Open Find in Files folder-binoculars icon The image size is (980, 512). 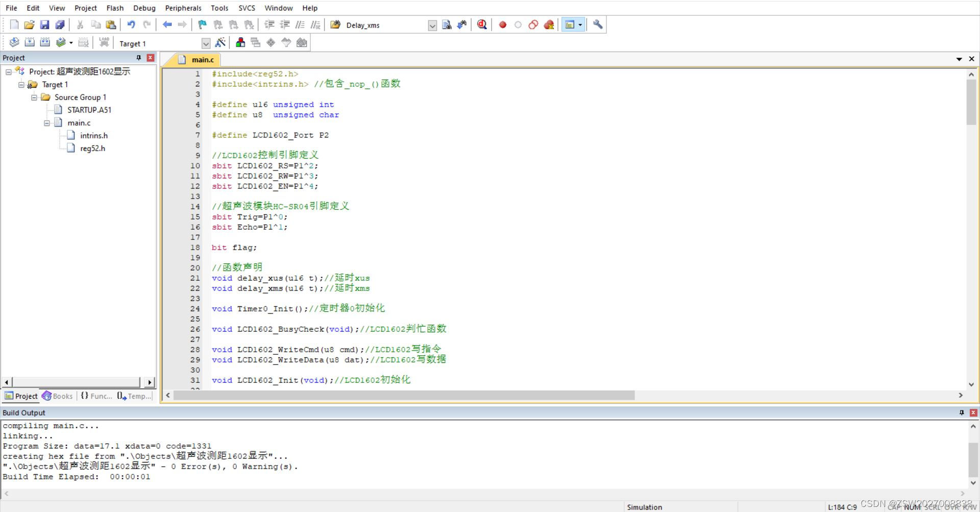[335, 25]
